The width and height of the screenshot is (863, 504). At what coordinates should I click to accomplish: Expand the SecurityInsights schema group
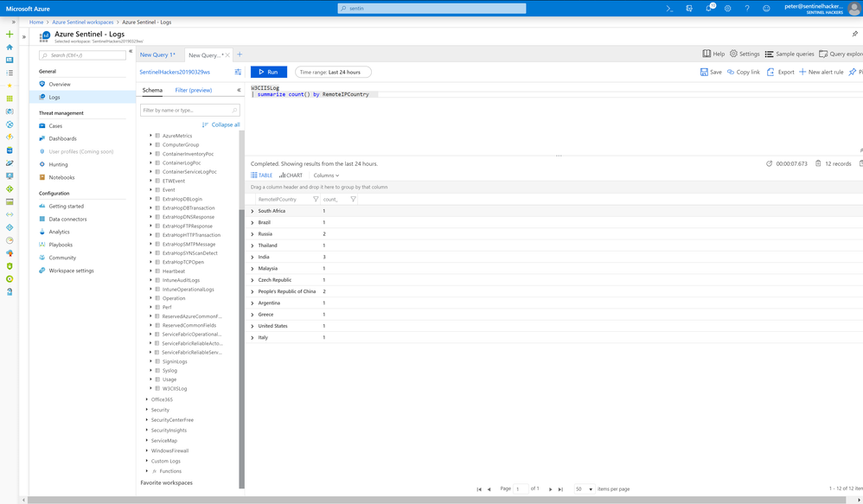[146, 431]
